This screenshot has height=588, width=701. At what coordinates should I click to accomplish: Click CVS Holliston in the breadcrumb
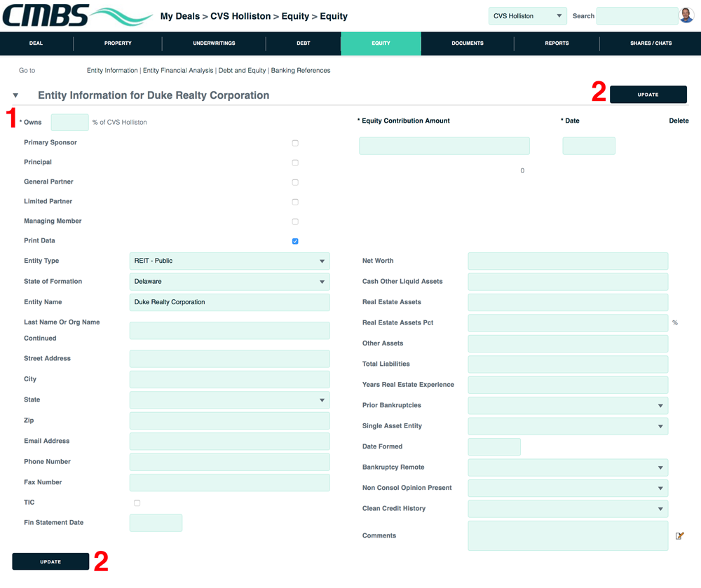coord(240,16)
